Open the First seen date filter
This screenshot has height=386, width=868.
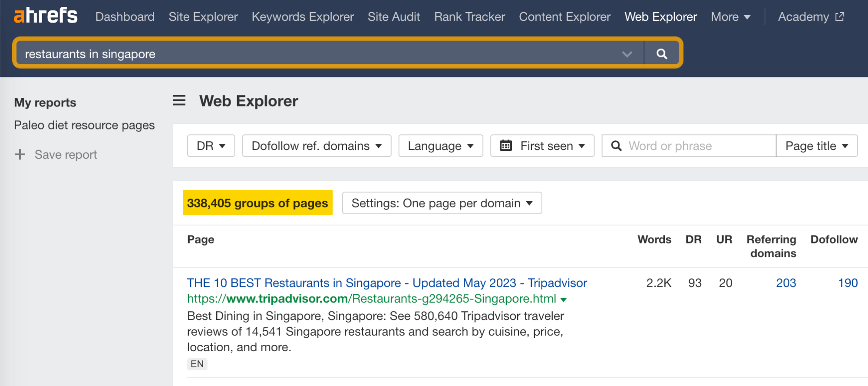542,146
